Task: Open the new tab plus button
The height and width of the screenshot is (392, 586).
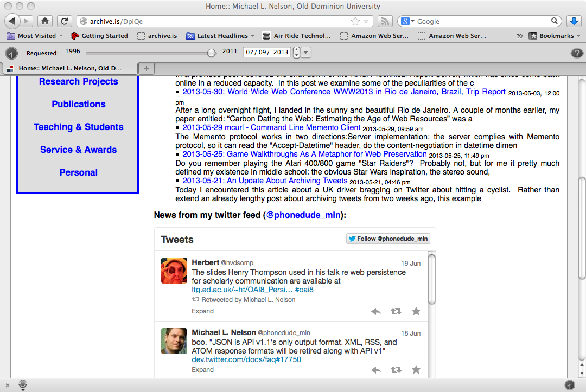Action: pyautogui.click(x=146, y=68)
